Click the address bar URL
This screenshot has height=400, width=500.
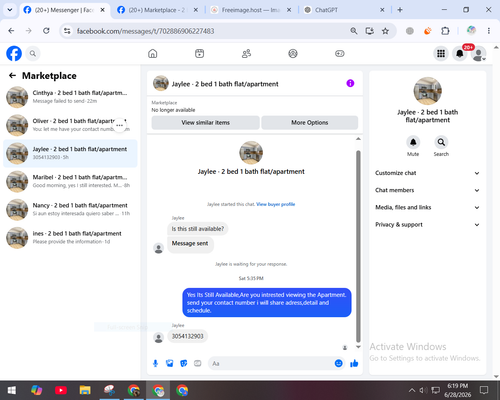[146, 31]
